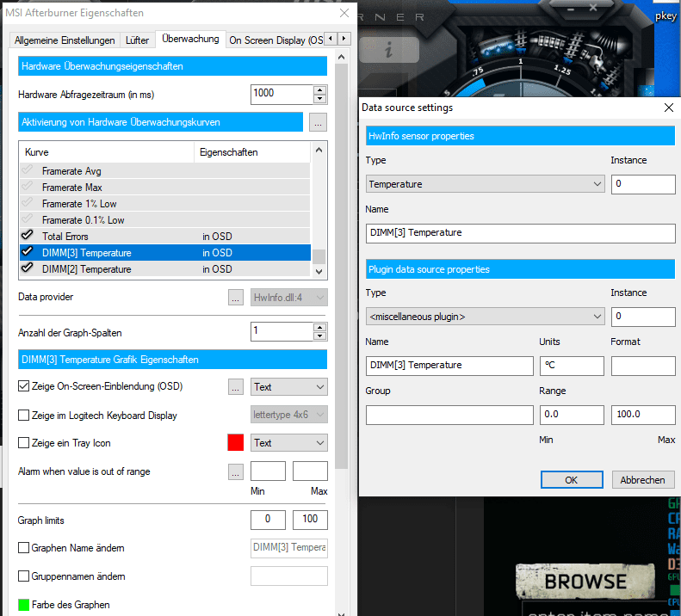The height and width of the screenshot is (616, 681).
Task: Disable DIMM[2] Temperature curve checkmark
Action: tap(27, 268)
